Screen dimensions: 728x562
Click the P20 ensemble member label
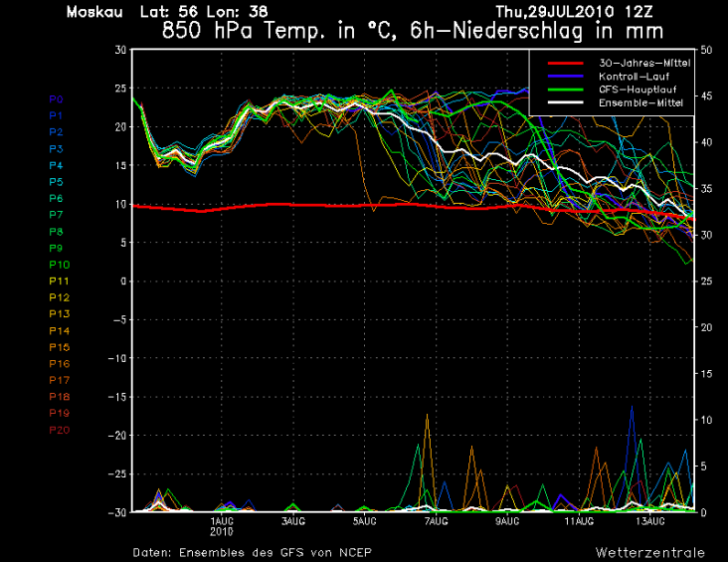pyautogui.click(x=60, y=430)
